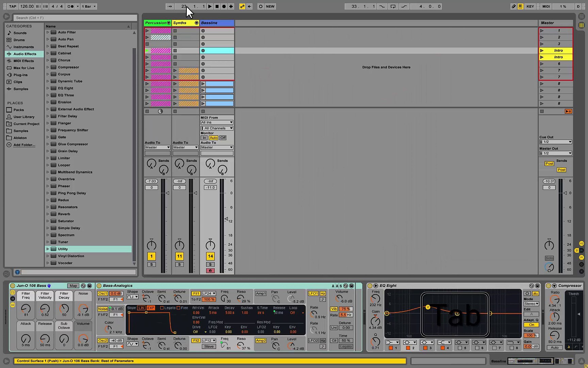The image size is (588, 368).
Task: Toggle the Computer MIDI Keyboard icon
Action: point(520,6)
